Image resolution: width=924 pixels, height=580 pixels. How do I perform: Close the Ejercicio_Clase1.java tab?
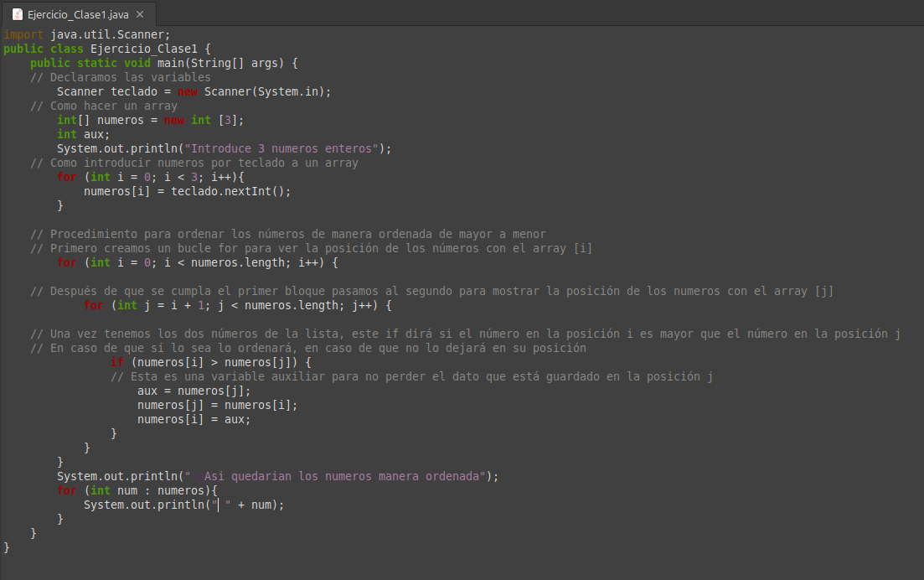coord(140,14)
